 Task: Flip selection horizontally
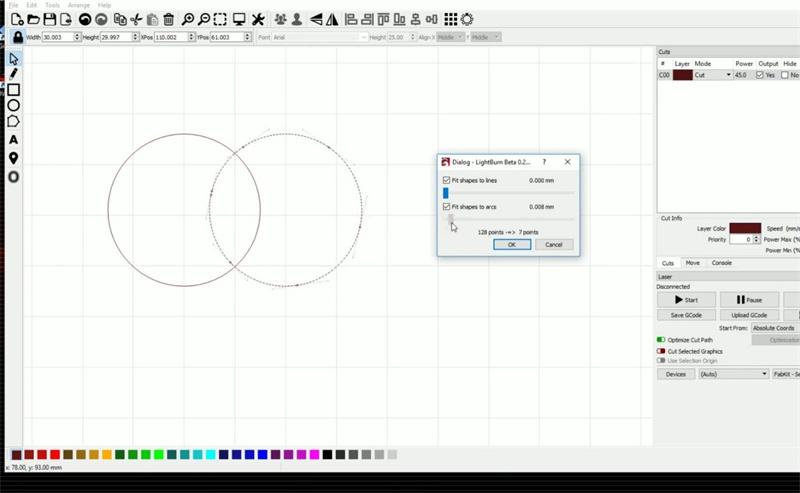pos(316,19)
